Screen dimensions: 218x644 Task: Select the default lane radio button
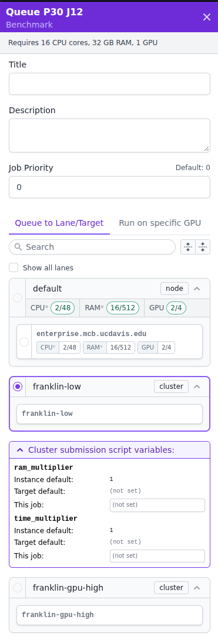(x=18, y=298)
